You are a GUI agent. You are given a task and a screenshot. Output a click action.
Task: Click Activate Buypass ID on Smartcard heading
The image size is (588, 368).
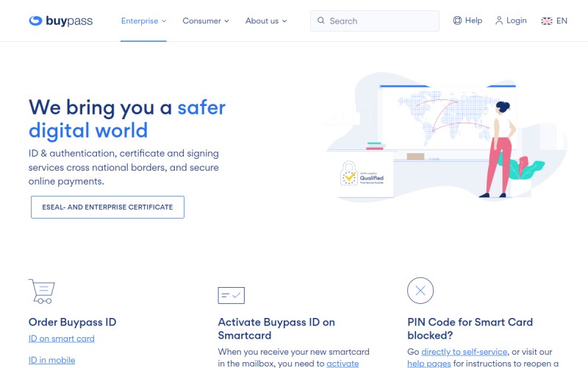276,328
